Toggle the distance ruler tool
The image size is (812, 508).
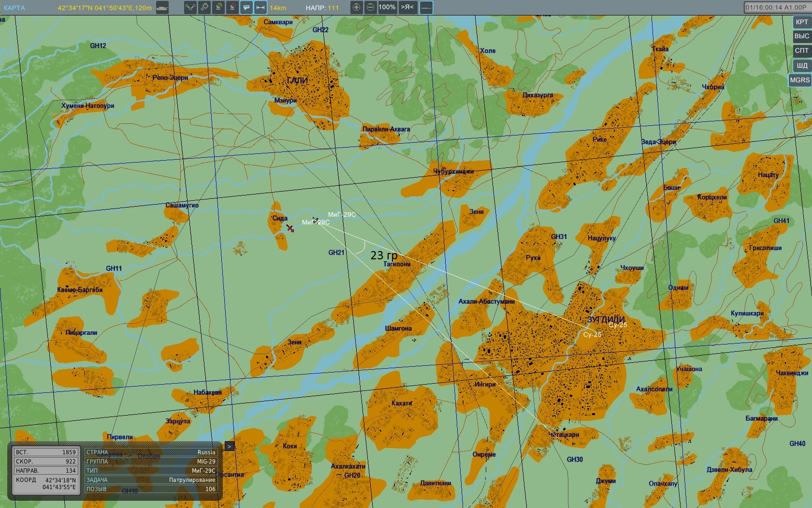(x=261, y=7)
